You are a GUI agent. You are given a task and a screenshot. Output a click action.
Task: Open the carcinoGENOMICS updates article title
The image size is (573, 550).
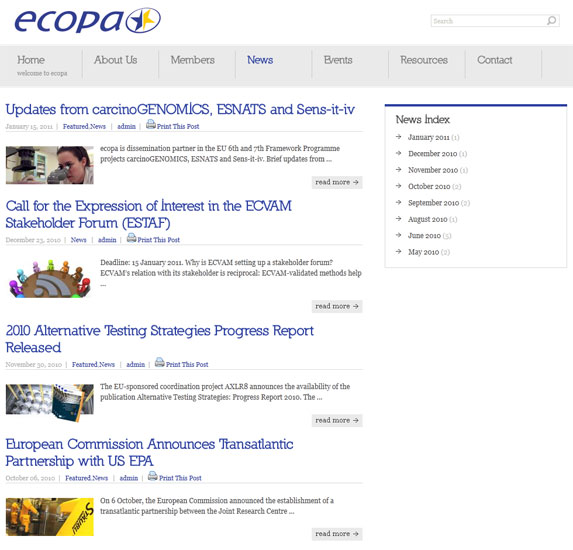tap(180, 110)
